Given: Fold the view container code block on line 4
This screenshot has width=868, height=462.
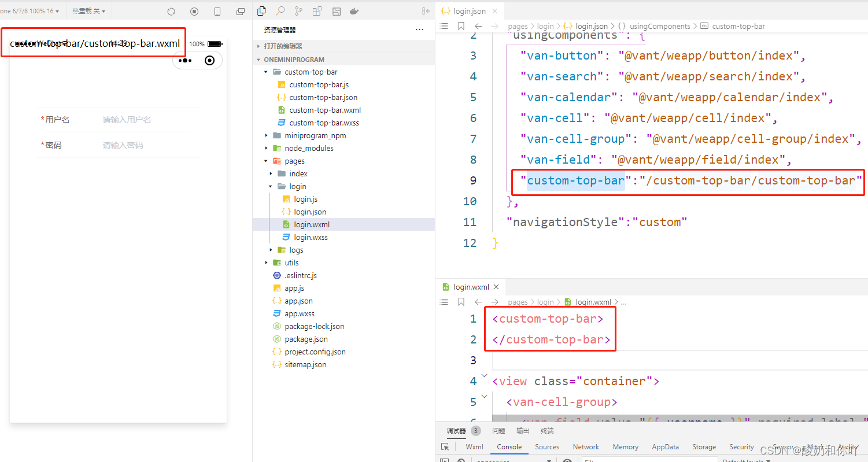Looking at the screenshot, I should [485, 377].
